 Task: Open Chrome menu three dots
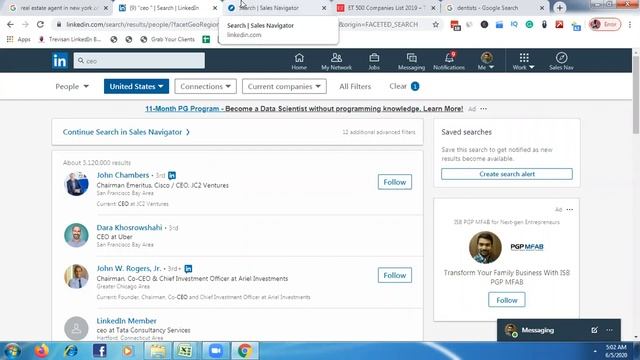point(630,24)
